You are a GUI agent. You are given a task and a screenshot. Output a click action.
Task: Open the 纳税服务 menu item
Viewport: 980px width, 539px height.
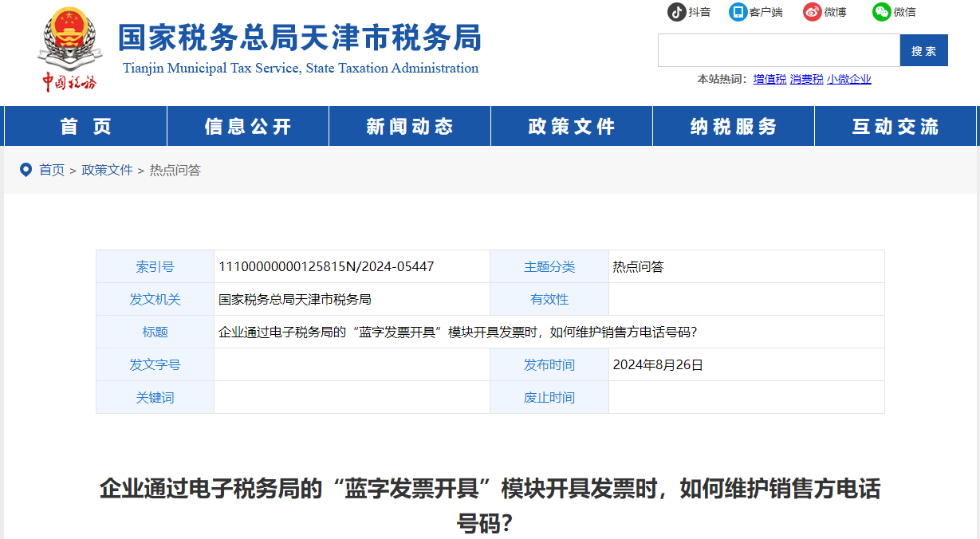point(733,125)
